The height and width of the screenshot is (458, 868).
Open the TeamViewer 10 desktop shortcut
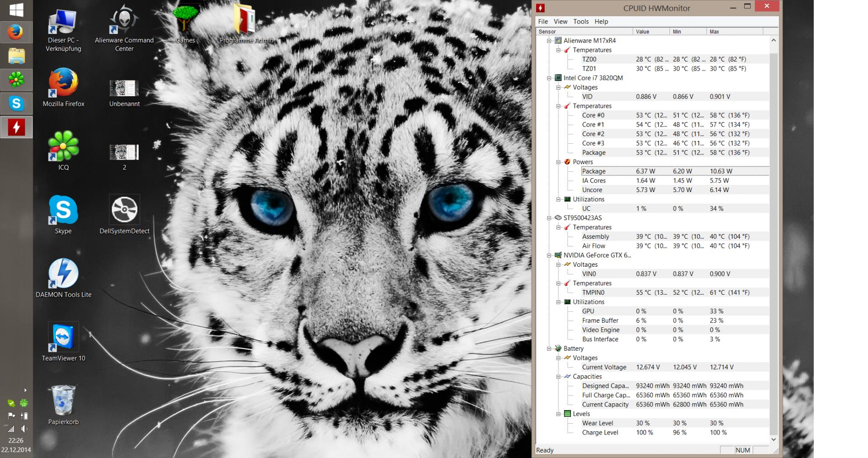coord(63,338)
